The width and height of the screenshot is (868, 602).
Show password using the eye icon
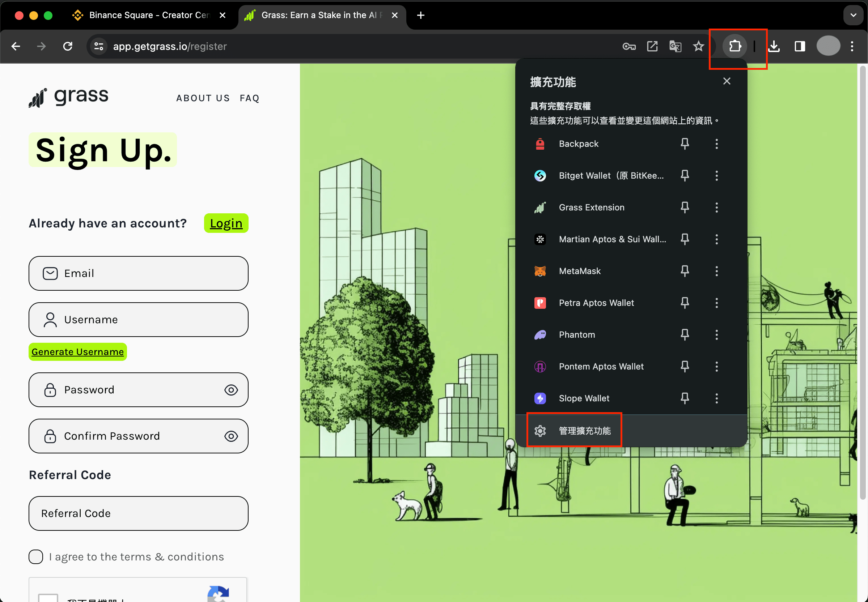[231, 390]
